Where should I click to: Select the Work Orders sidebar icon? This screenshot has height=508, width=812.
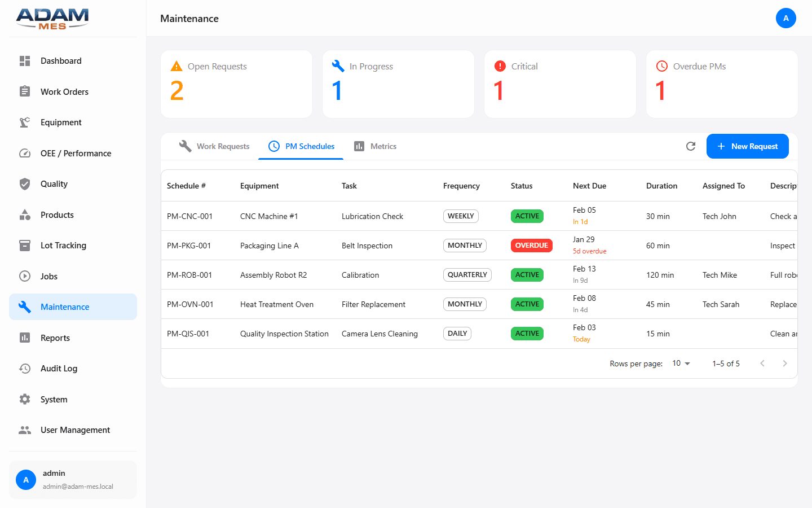(25, 91)
